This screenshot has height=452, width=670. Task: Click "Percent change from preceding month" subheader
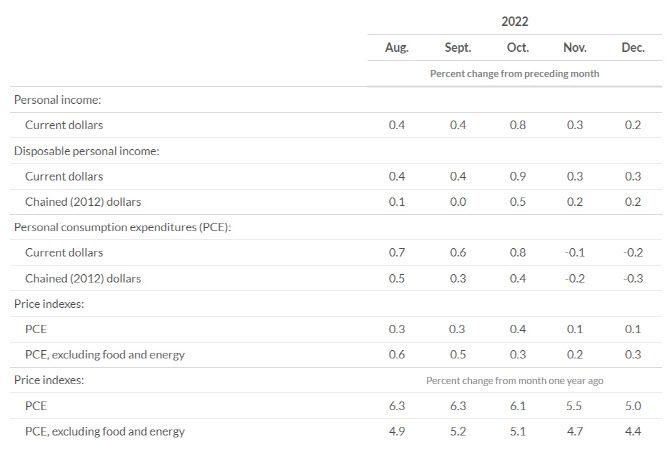click(514, 74)
